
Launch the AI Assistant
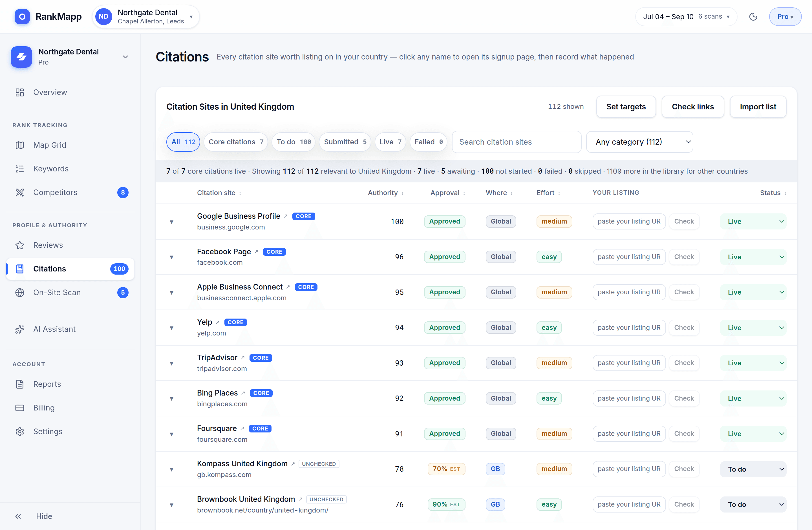tap(70, 329)
